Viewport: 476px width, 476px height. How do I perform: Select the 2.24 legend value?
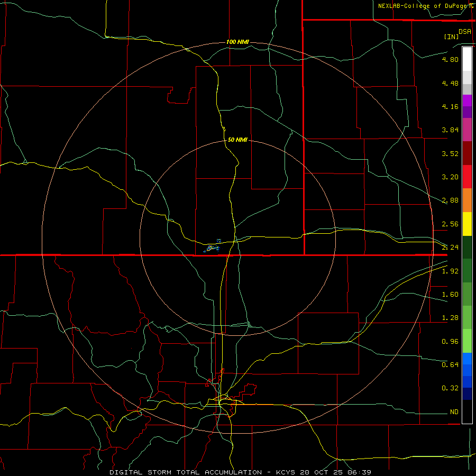[450, 248]
